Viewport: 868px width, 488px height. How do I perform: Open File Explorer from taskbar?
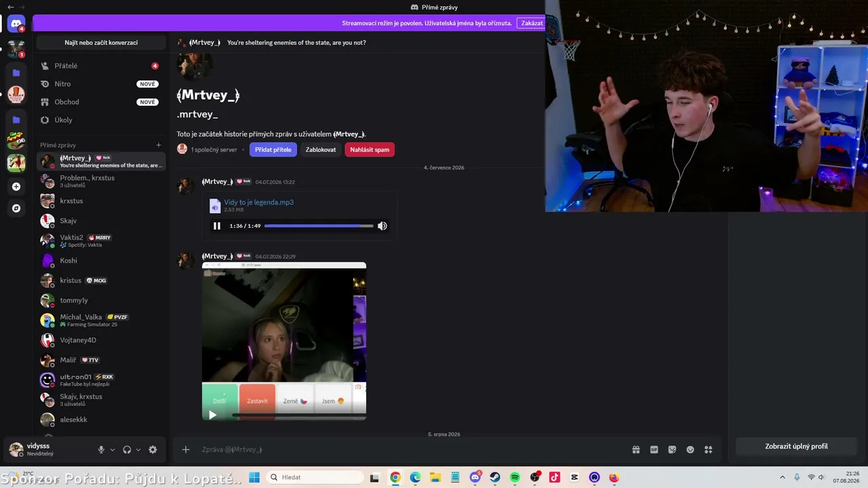tap(435, 477)
